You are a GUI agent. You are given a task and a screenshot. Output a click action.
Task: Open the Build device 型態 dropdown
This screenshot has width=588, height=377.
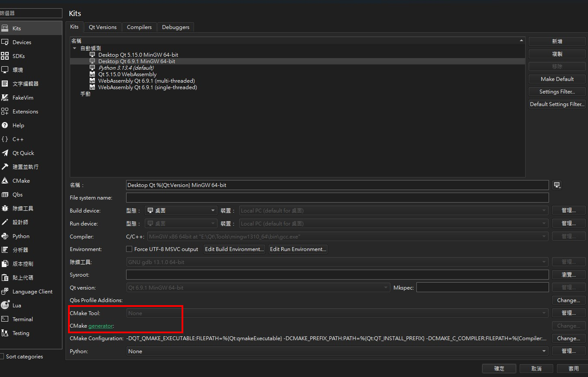(181, 210)
